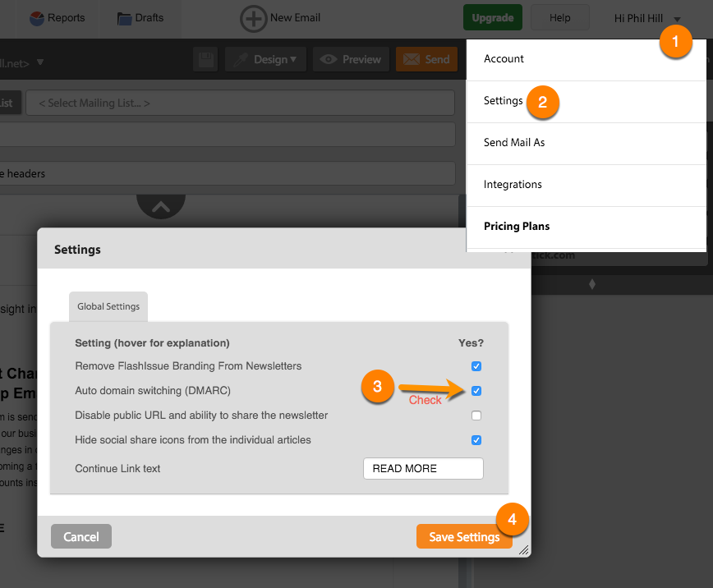Expand the Select Mailing List dropdown

(x=240, y=103)
